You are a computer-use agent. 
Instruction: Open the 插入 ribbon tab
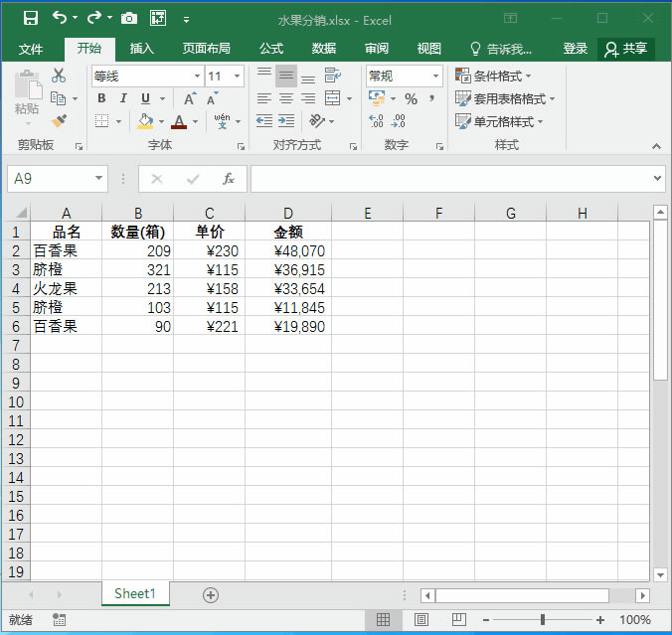tap(142, 49)
